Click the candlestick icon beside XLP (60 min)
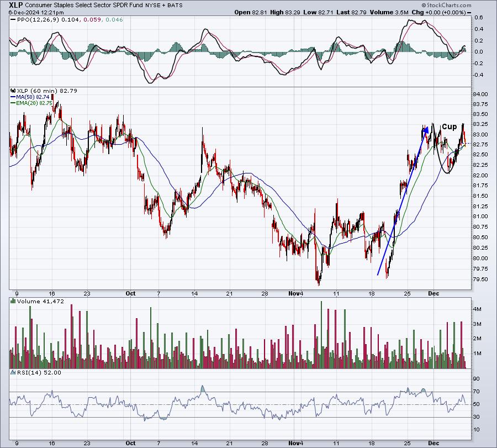The image size is (497, 448). (x=13, y=91)
